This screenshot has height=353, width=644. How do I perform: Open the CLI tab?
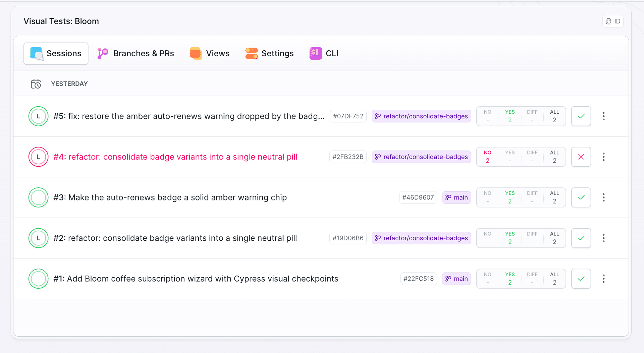324,54
